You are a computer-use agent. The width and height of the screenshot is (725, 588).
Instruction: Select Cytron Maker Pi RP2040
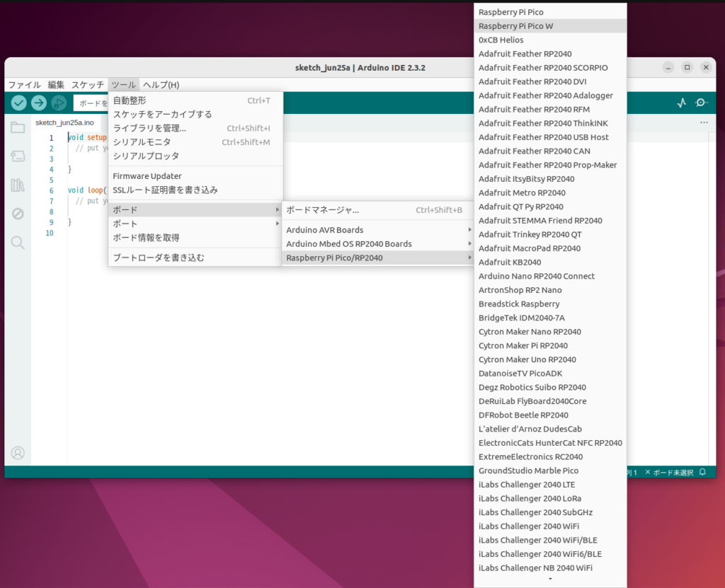coord(550,345)
